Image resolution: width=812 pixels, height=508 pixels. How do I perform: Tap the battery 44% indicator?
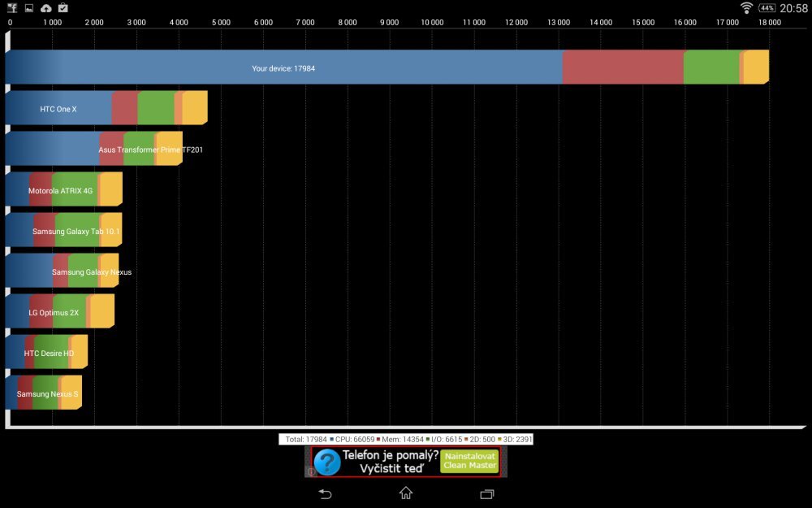(x=767, y=8)
